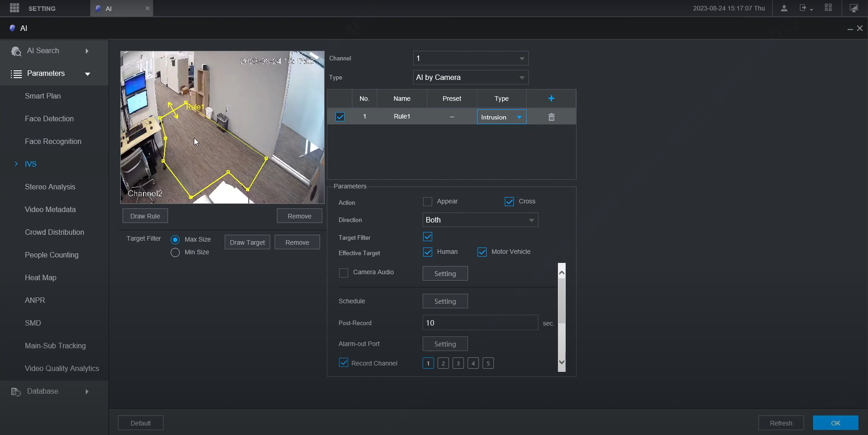Viewport: 868px width, 435px height.
Task: Add a new rule with the plus icon
Action: tap(551, 98)
